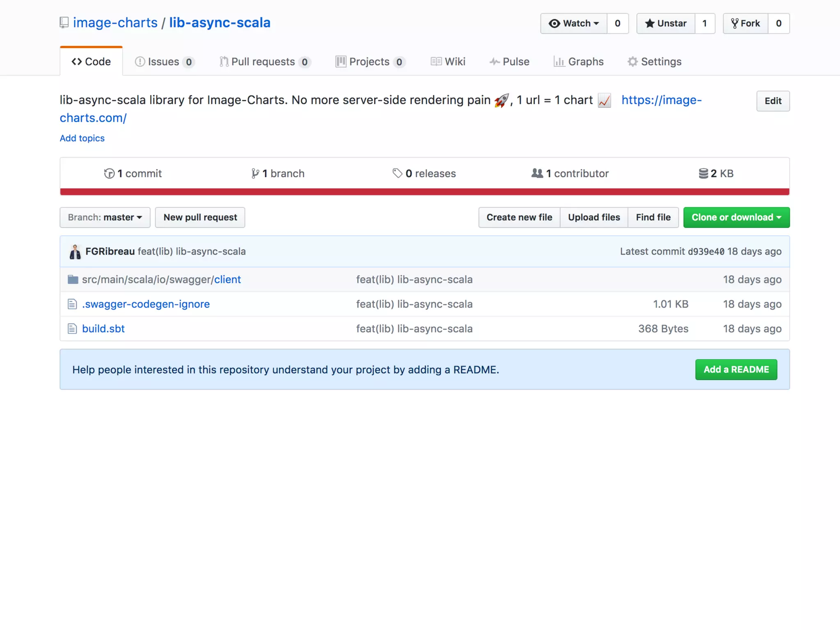Open the 0 releases page

tap(424, 173)
